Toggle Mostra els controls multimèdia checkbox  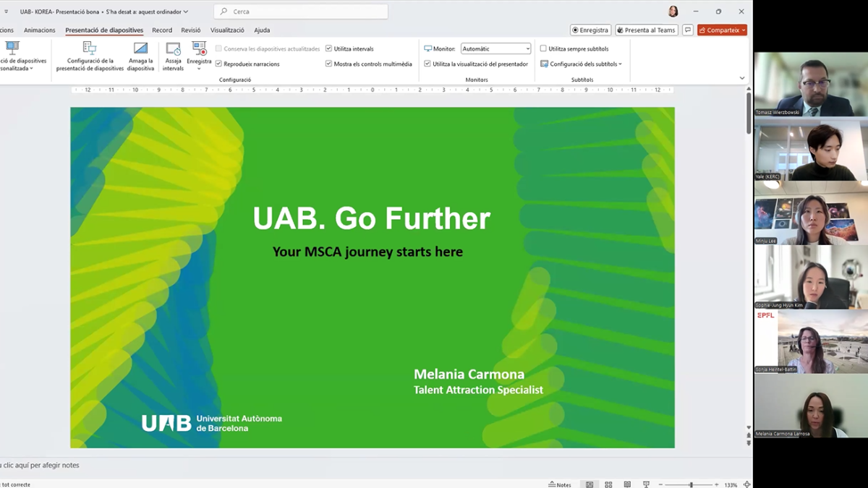pyautogui.click(x=328, y=64)
